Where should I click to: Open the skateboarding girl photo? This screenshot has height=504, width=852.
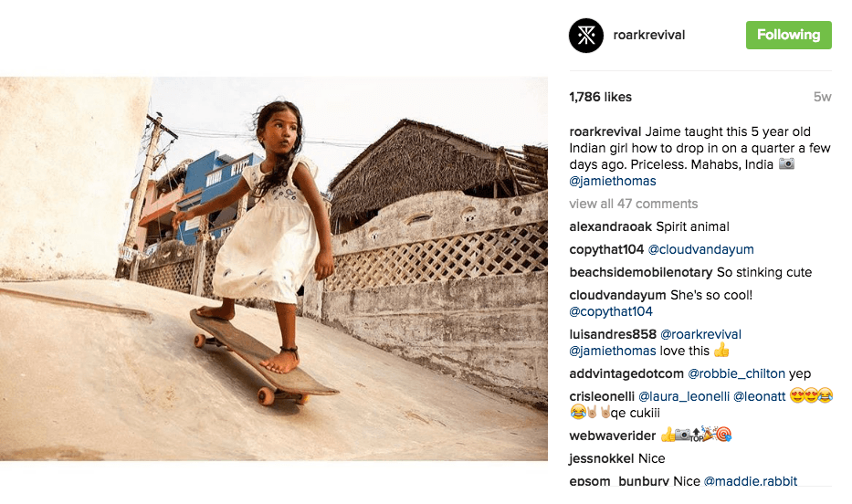(274, 268)
